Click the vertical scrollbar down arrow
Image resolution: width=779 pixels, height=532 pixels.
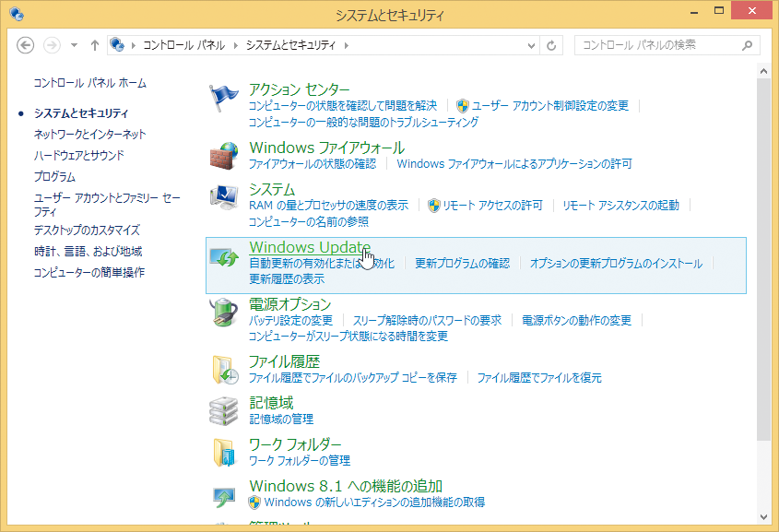[x=763, y=516]
